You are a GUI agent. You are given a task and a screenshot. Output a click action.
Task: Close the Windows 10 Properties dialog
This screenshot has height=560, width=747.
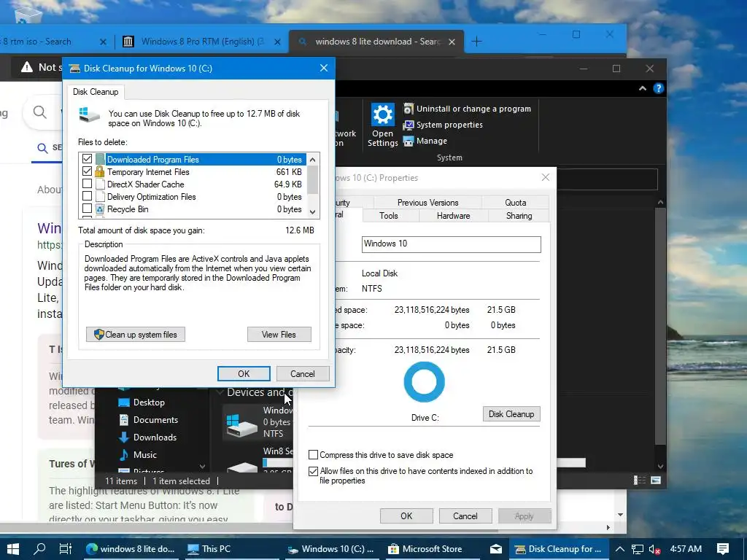(546, 177)
